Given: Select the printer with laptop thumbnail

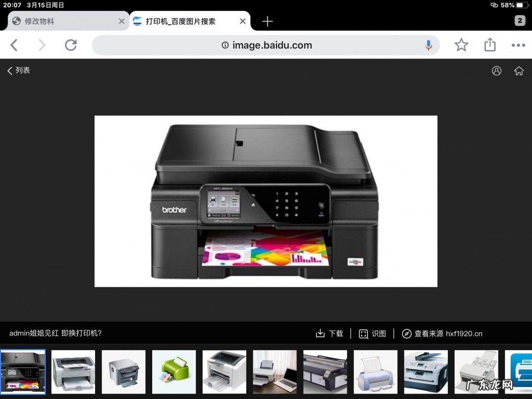Looking at the screenshot, I should 274,372.
